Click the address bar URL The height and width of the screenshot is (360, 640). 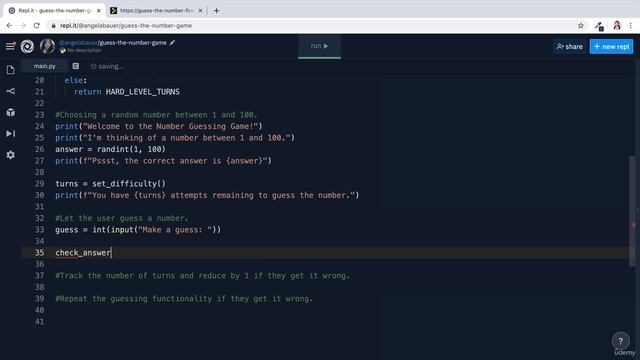coord(126,25)
